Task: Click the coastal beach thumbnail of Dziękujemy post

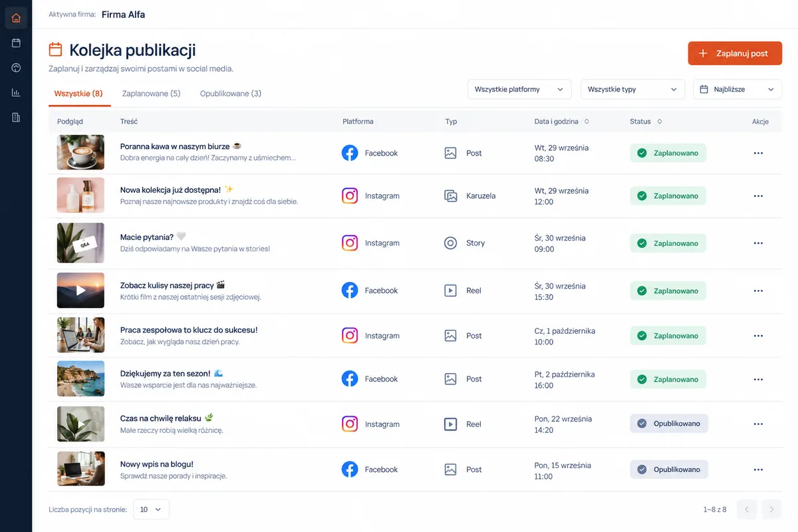Action: click(80, 378)
